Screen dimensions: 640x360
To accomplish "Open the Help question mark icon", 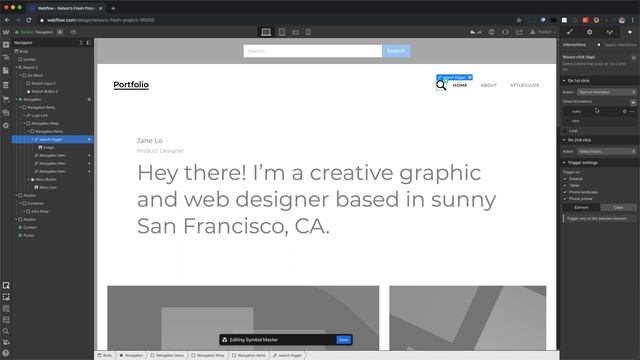I will pos(6,353).
